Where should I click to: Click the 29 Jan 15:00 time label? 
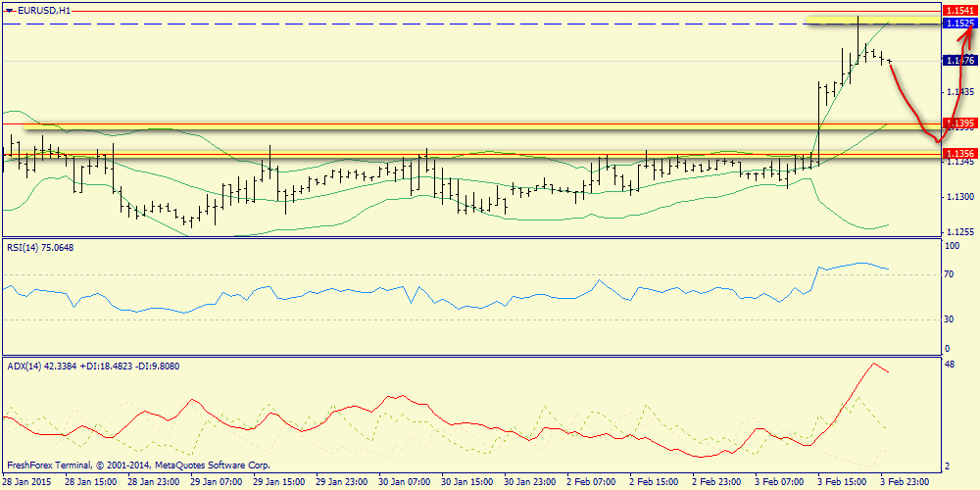276,482
